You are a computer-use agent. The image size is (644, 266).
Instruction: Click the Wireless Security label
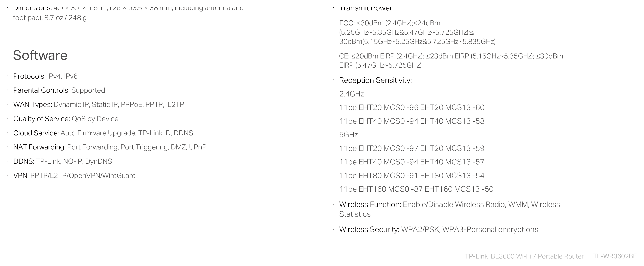(x=369, y=229)
